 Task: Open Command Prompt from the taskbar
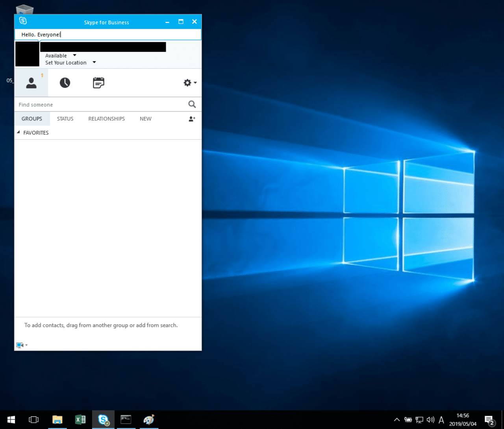coord(126,420)
